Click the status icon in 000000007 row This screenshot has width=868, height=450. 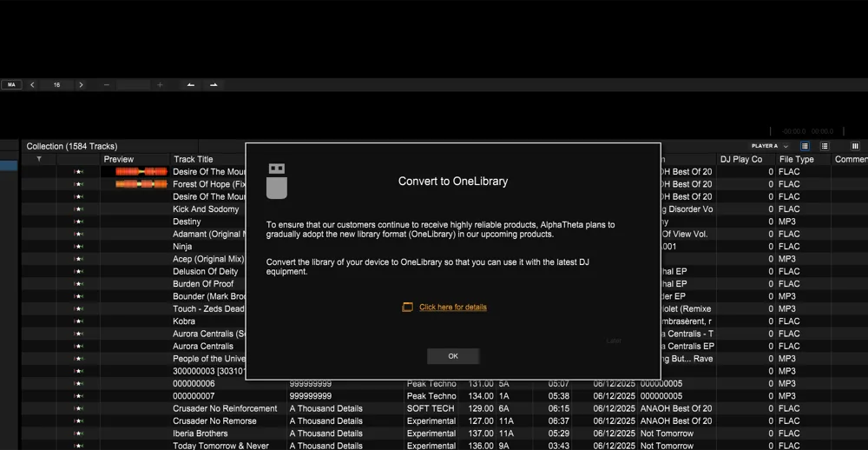coord(79,396)
